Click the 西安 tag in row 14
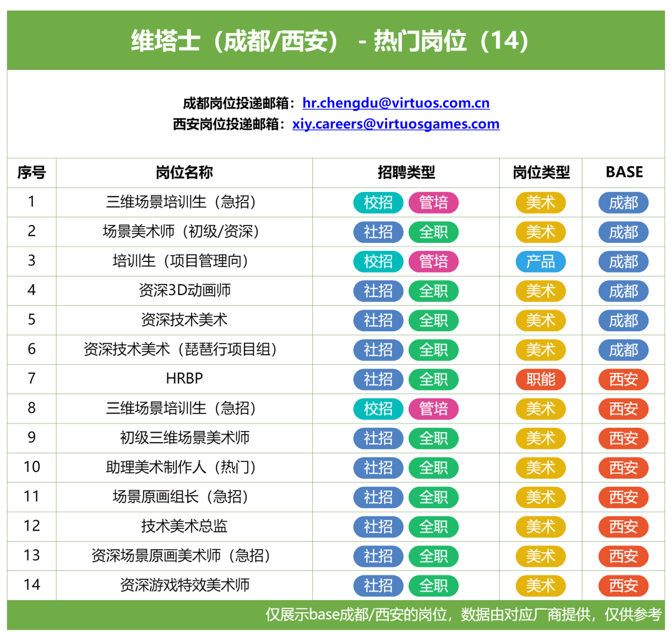This screenshot has width=672, height=637. [x=623, y=586]
